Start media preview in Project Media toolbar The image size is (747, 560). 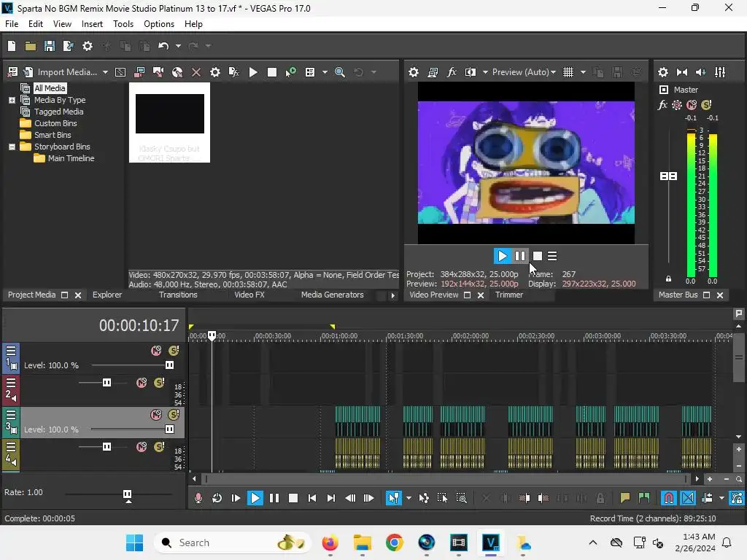pos(253,72)
